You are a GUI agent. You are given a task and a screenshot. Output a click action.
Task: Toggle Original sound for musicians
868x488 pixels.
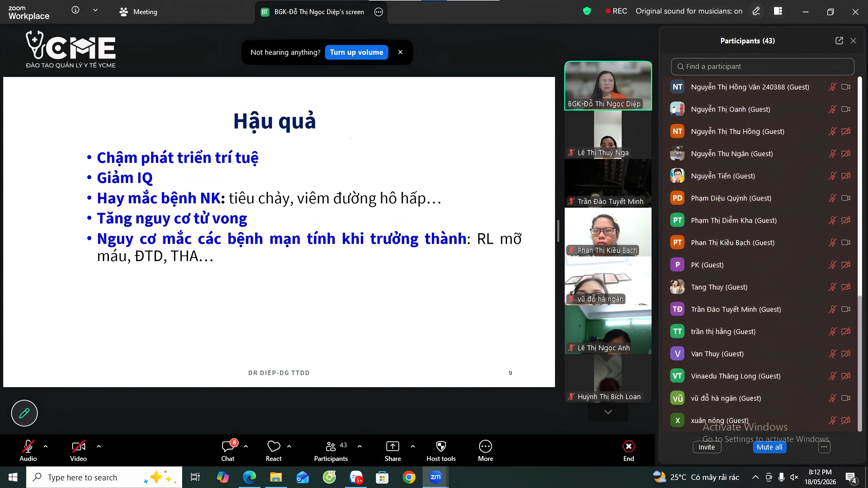689,11
